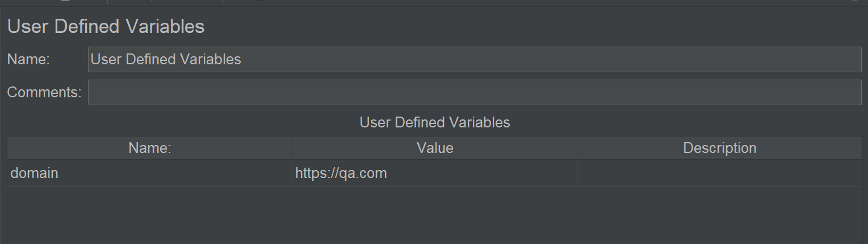The image size is (868, 244).
Task: Focus the empty Comments field
Action: pyautogui.click(x=475, y=92)
